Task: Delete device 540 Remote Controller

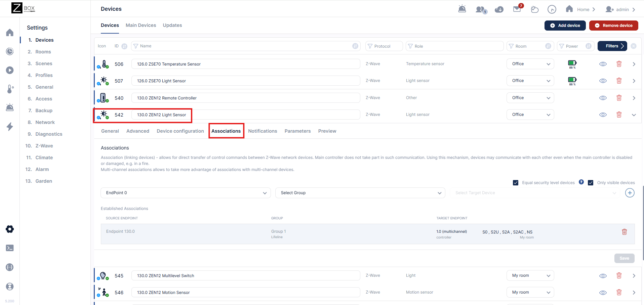Action: (x=619, y=98)
